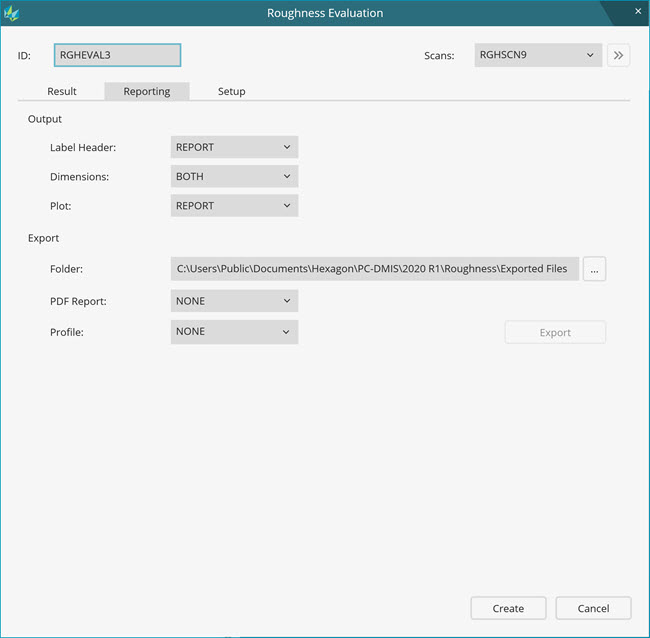Click the PC-DMIS logo icon in title bar
The width and height of the screenshot is (650, 638).
[13, 13]
